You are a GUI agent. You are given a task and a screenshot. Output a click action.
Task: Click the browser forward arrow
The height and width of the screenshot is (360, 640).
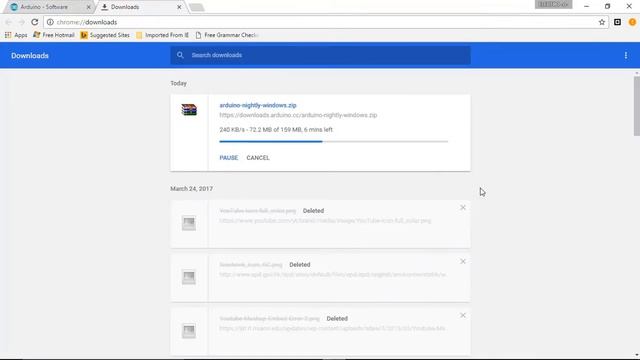pos(21,22)
